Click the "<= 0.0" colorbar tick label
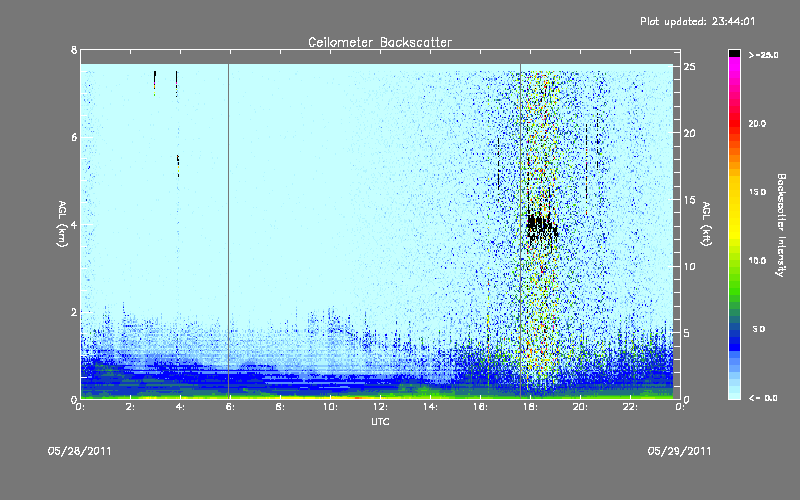 (763, 398)
